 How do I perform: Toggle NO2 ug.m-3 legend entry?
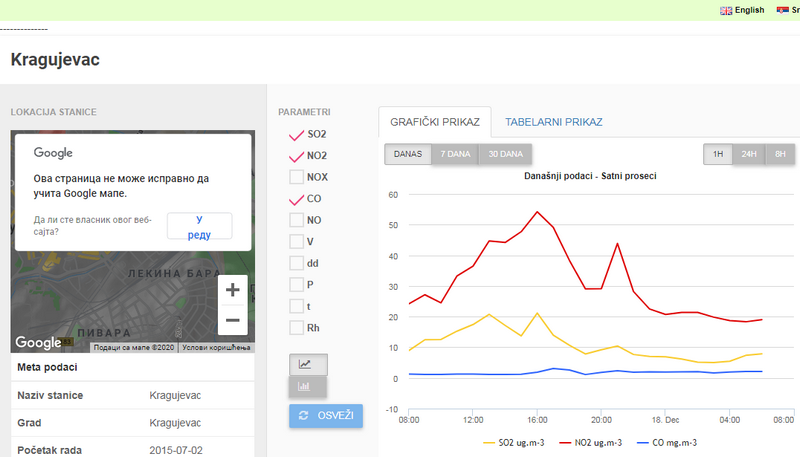coord(591,443)
